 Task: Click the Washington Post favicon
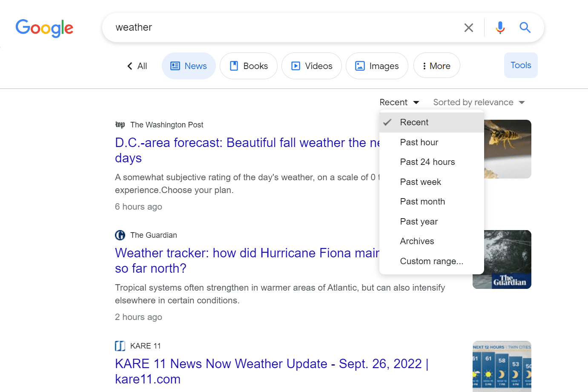(120, 124)
